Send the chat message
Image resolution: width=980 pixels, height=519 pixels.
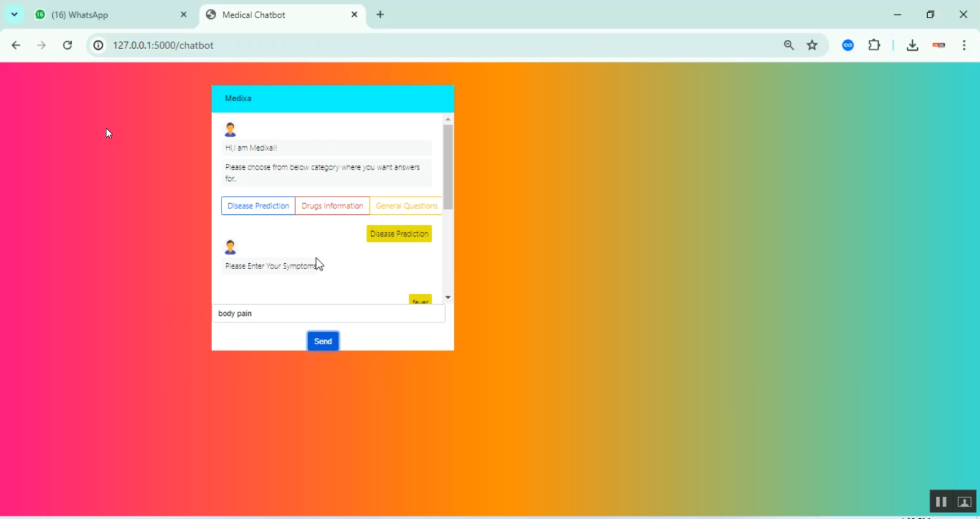323,341
